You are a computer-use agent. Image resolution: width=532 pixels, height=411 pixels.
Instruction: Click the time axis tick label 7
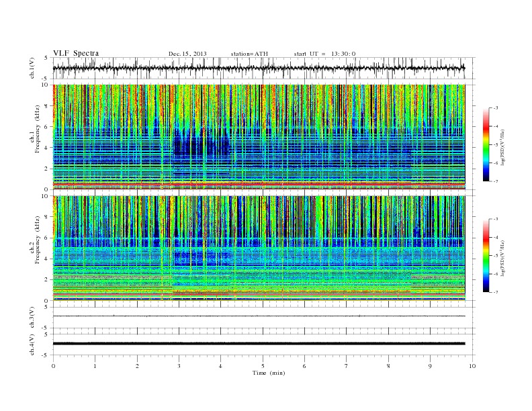click(347, 366)
